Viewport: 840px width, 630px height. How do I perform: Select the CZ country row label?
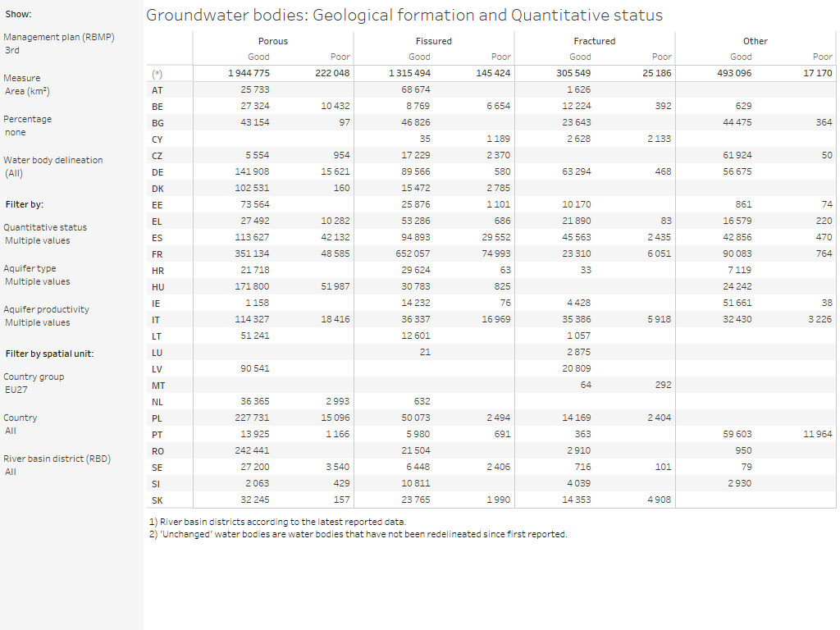click(157, 156)
